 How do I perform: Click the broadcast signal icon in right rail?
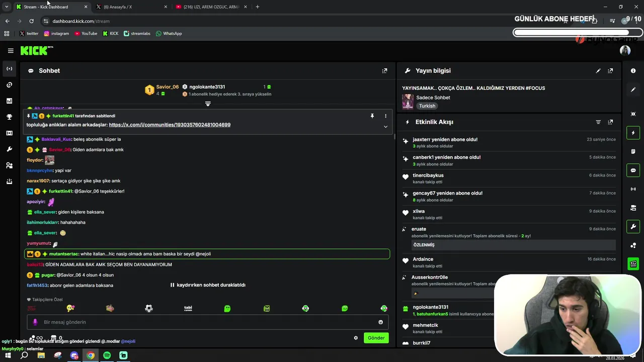pyautogui.click(x=633, y=189)
